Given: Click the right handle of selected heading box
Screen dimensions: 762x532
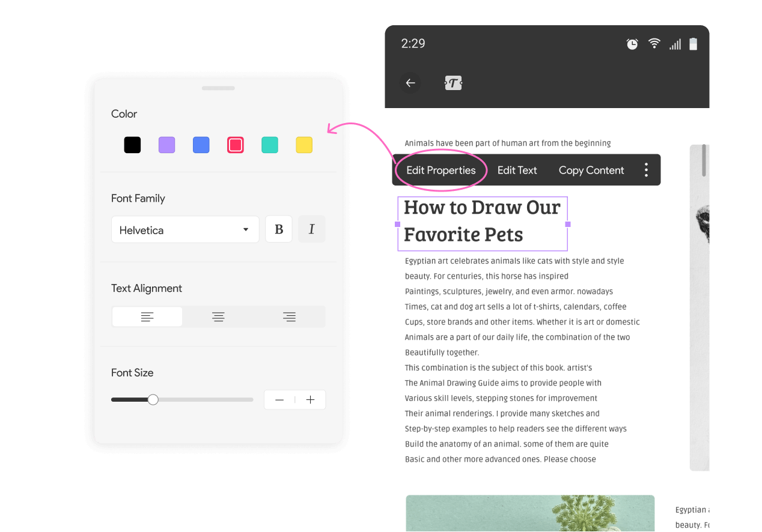Looking at the screenshot, I should click(x=568, y=224).
